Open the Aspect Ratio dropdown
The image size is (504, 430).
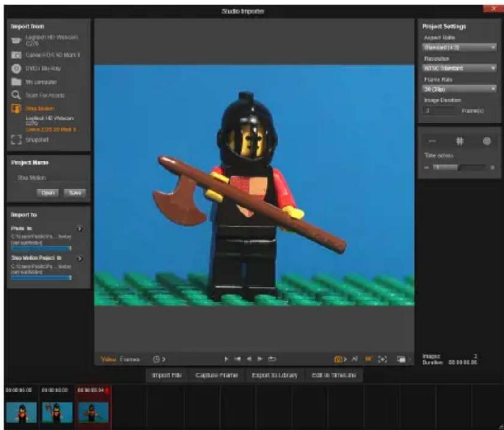click(459, 47)
